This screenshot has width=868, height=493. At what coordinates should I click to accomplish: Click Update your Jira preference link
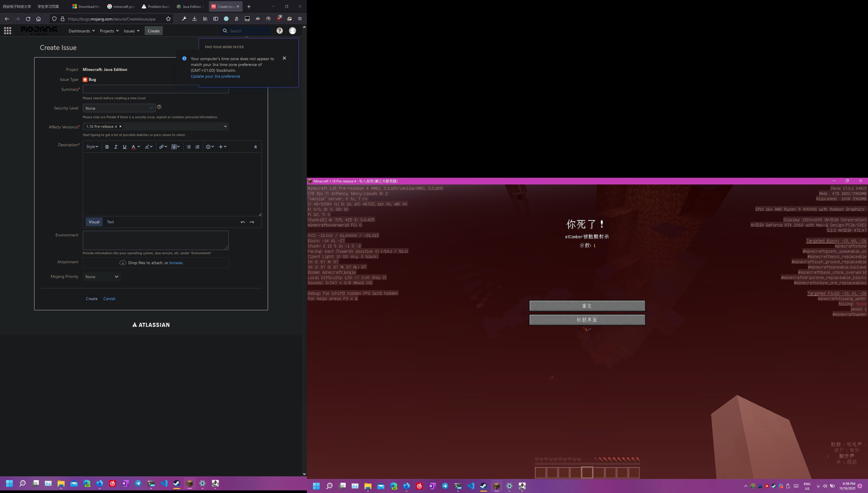215,76
